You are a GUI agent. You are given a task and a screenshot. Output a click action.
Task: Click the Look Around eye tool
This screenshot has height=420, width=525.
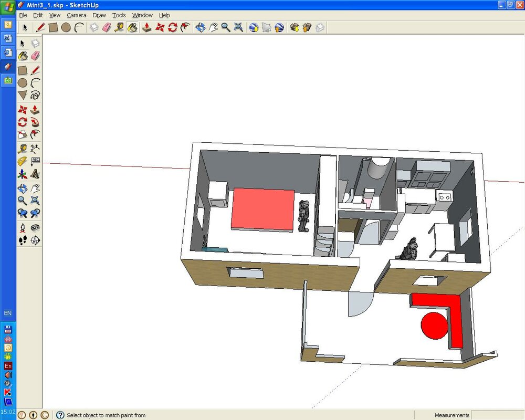click(x=35, y=228)
